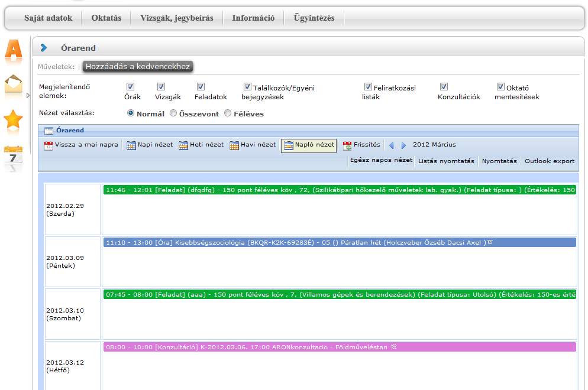Open the Saját adatok menu
Viewport: 588px width, 390px height.
(x=49, y=18)
